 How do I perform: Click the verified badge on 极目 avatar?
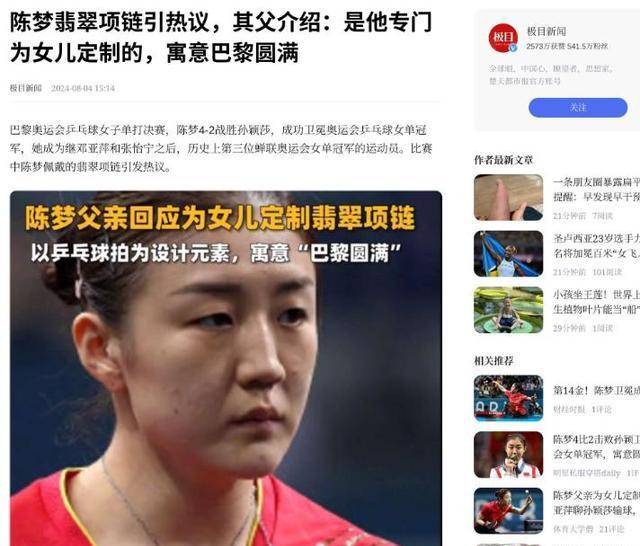pyautogui.click(x=513, y=48)
